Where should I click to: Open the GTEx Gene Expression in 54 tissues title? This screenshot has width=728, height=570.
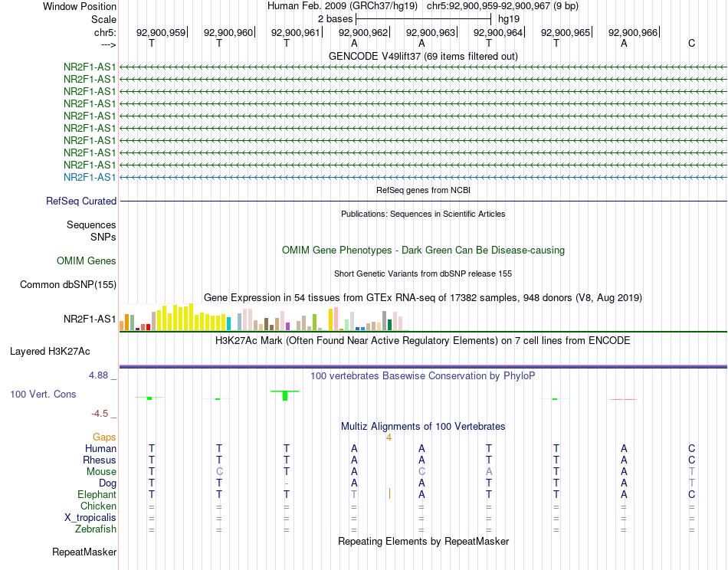pyautogui.click(x=423, y=297)
